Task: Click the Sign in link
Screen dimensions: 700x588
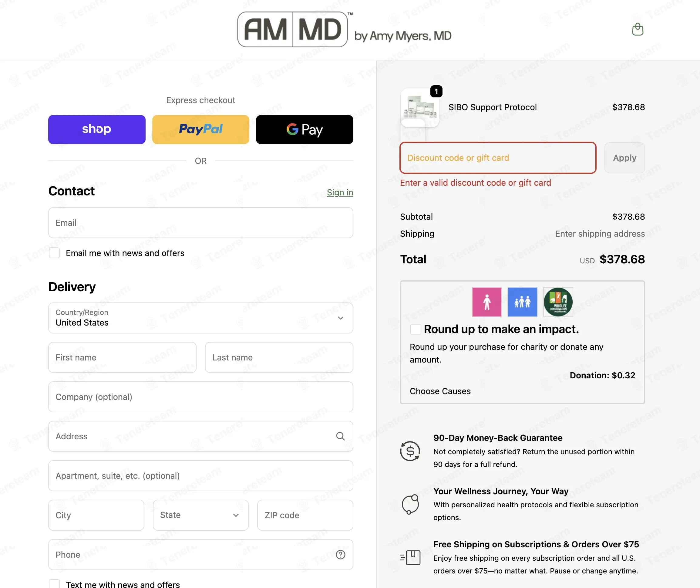Action: 340,192
